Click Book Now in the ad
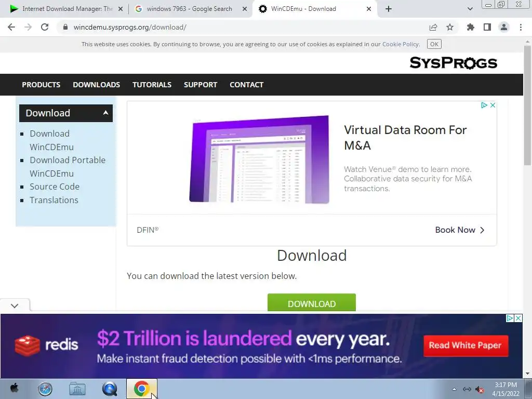 click(x=460, y=230)
